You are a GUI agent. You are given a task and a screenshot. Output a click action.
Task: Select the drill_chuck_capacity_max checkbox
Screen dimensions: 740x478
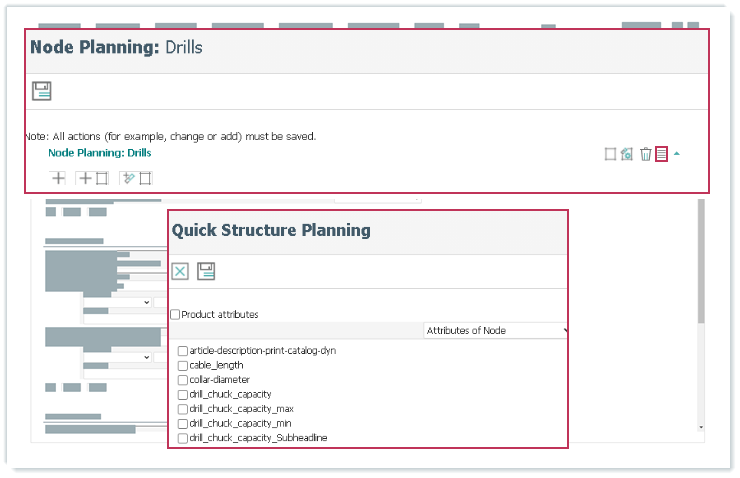pos(183,409)
